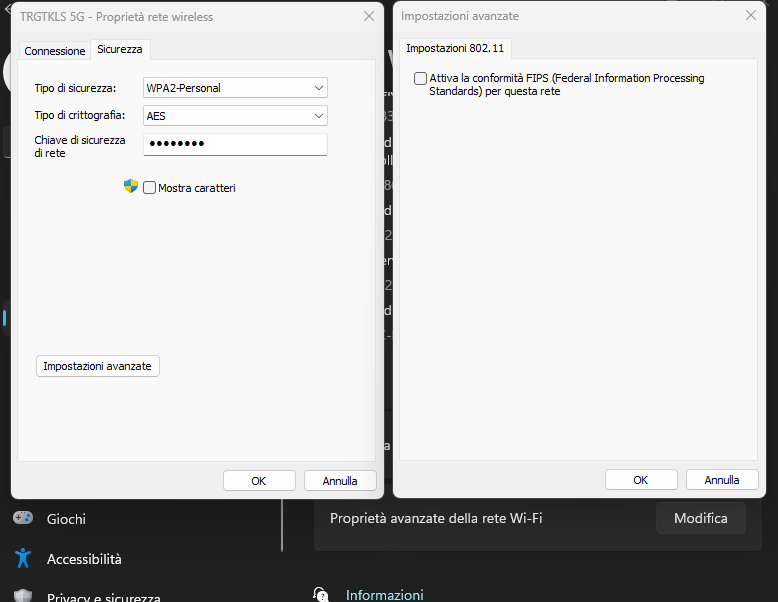Click the Privacy e sicurezza shield icon
The height and width of the screenshot is (602, 778).
coord(22,596)
